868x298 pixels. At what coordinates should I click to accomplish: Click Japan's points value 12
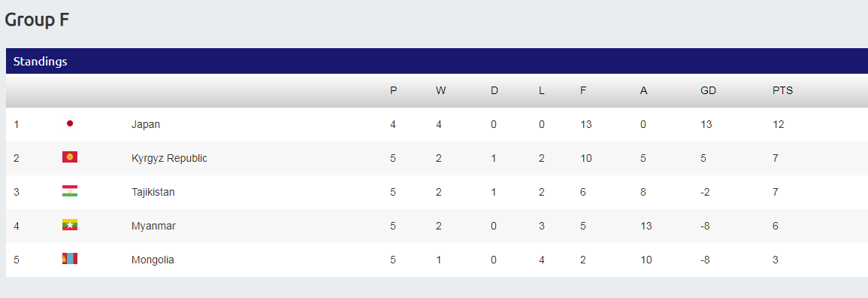point(779,125)
